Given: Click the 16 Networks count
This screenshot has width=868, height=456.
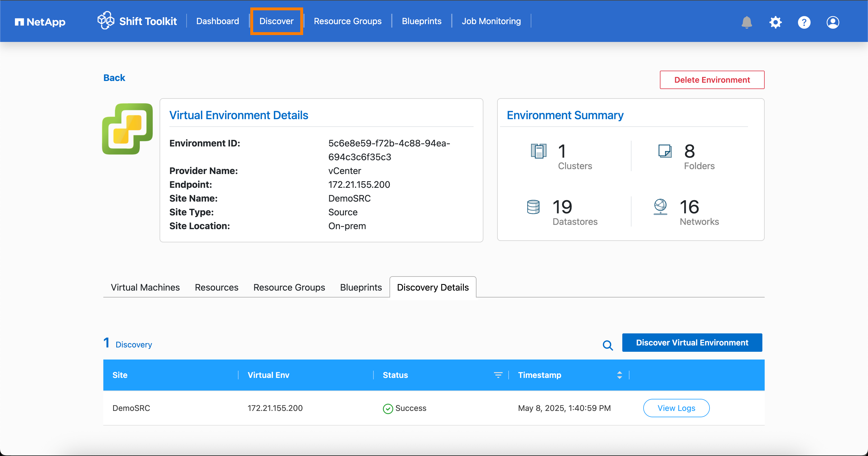Looking at the screenshot, I should (689, 207).
